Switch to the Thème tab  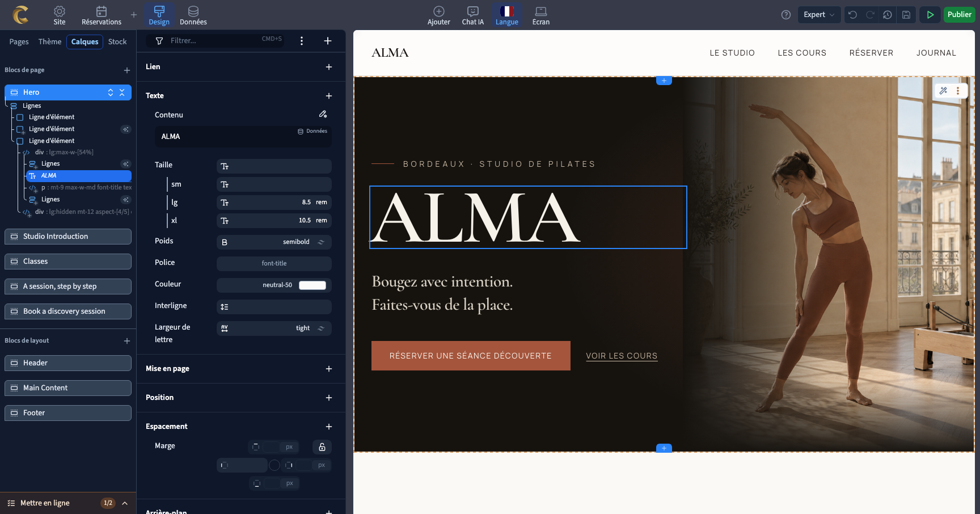click(50, 42)
